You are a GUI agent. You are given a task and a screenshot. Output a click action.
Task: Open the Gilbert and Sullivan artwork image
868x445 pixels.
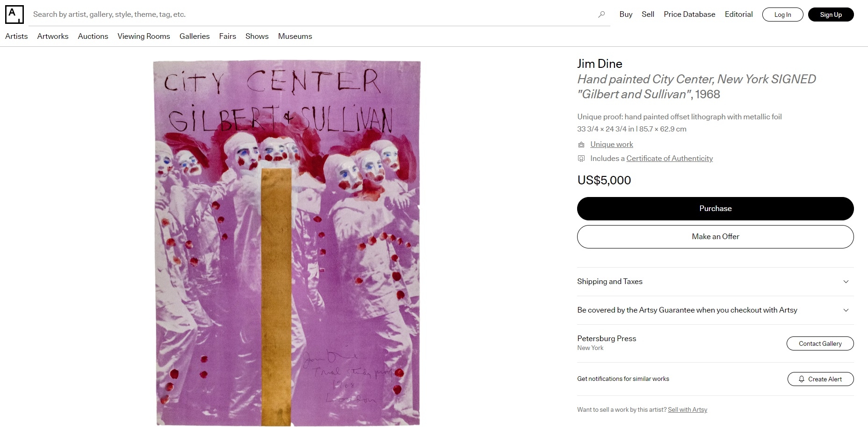click(x=287, y=243)
